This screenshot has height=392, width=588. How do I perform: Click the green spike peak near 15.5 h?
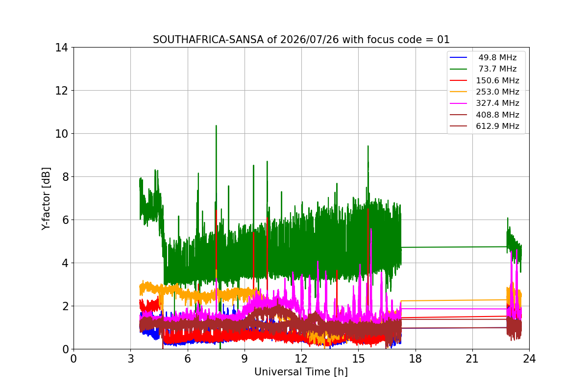click(368, 147)
